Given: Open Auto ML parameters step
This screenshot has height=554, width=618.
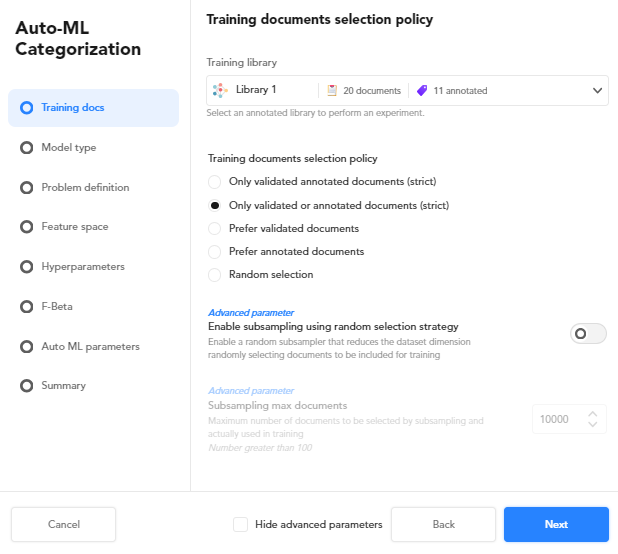Looking at the screenshot, I should pyautogui.click(x=90, y=346).
